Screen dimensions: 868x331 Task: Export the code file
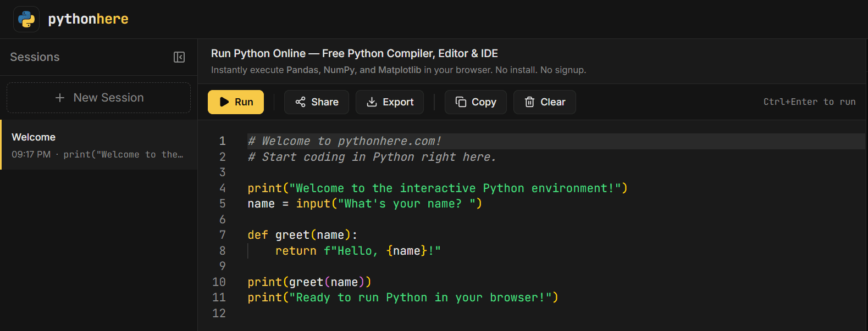pyautogui.click(x=390, y=102)
